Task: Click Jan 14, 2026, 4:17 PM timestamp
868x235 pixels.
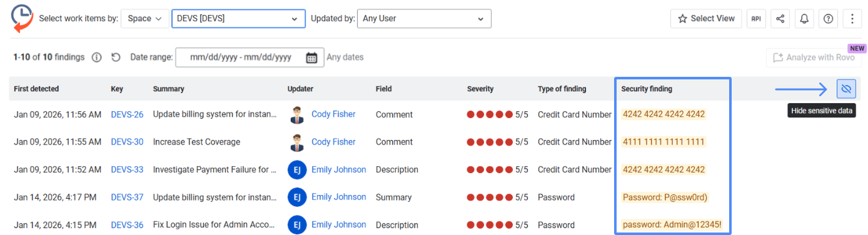Action: [x=55, y=197]
